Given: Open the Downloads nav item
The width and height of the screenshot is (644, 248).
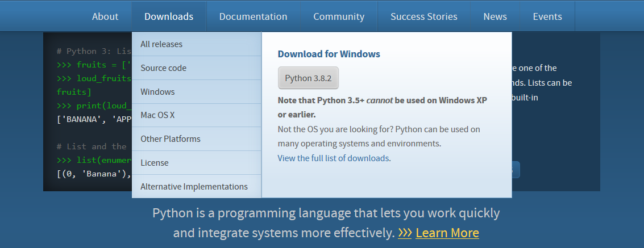Looking at the screenshot, I should [x=169, y=16].
